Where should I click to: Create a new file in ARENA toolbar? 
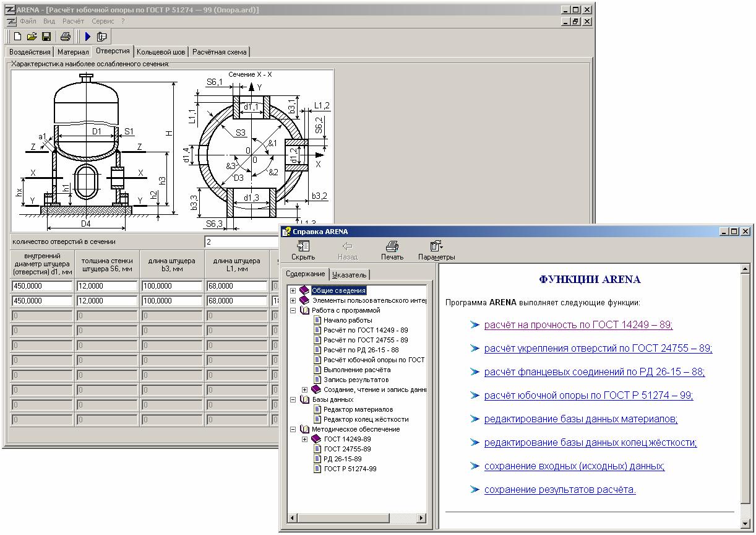point(17,37)
